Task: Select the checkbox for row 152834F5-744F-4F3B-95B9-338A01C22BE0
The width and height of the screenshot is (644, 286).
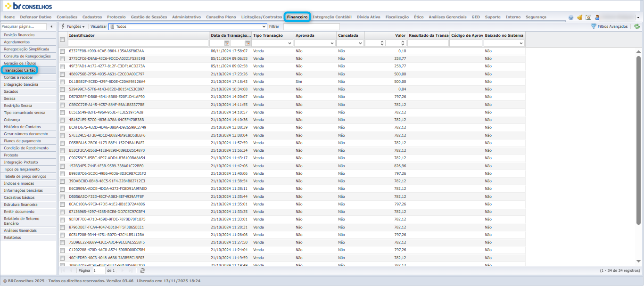Action: [x=62, y=166]
